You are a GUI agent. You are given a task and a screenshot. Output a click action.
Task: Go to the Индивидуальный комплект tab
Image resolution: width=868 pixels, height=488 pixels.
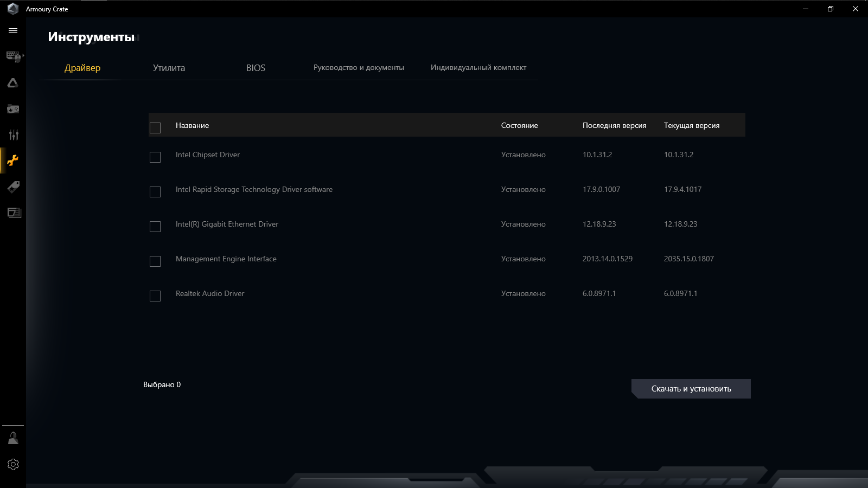pyautogui.click(x=478, y=68)
